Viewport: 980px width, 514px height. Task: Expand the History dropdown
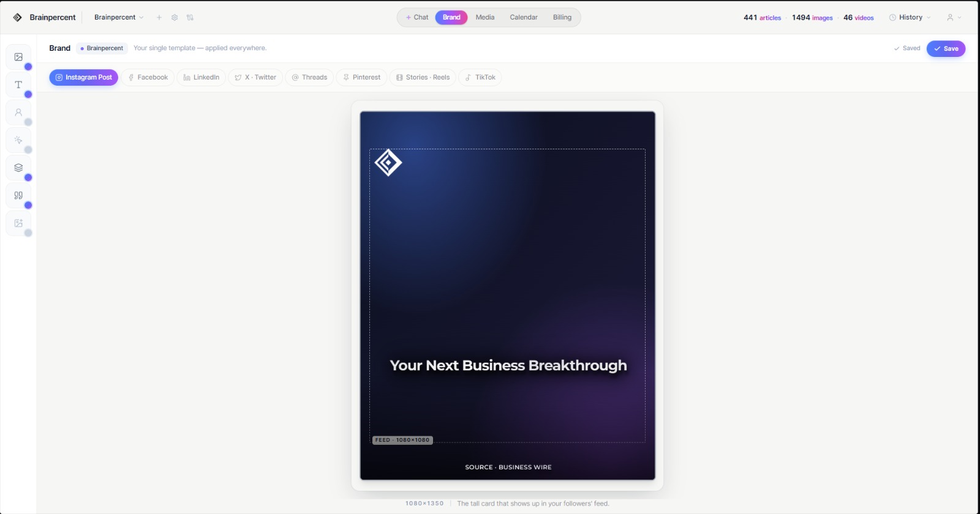910,17
